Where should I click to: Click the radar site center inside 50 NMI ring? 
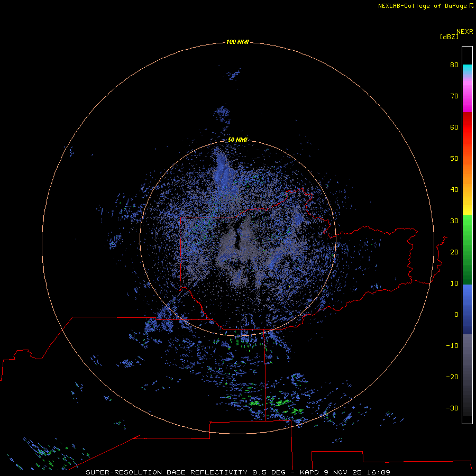pyautogui.click(x=237, y=238)
